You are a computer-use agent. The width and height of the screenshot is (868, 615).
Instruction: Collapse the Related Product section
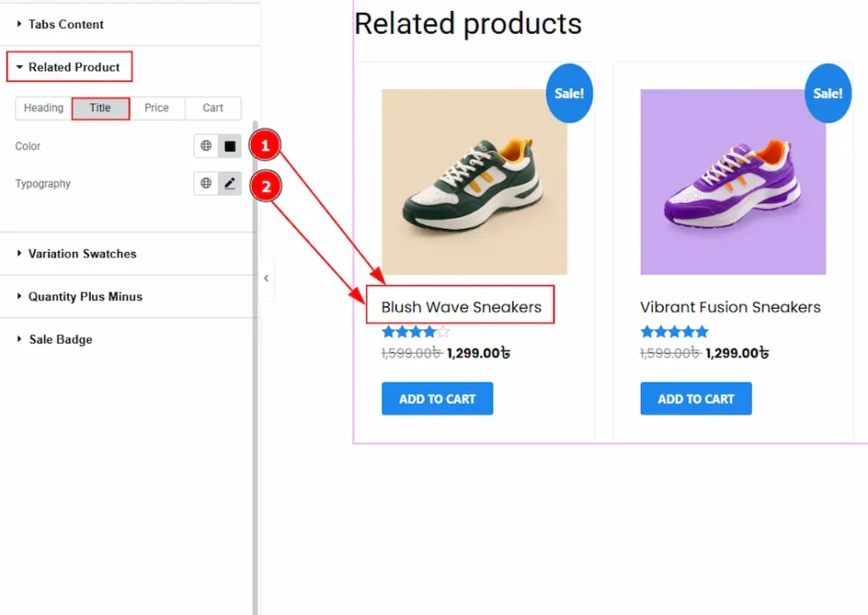tap(74, 67)
